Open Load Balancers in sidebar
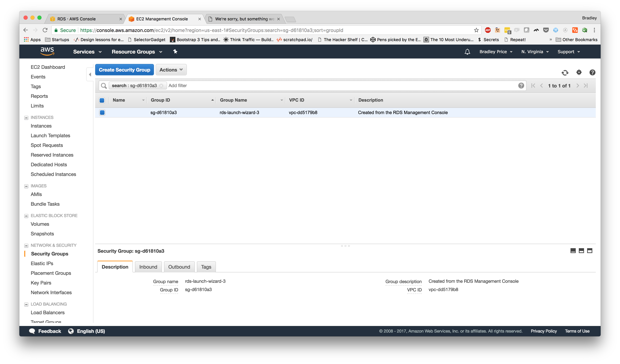The image size is (620, 364). click(x=47, y=313)
